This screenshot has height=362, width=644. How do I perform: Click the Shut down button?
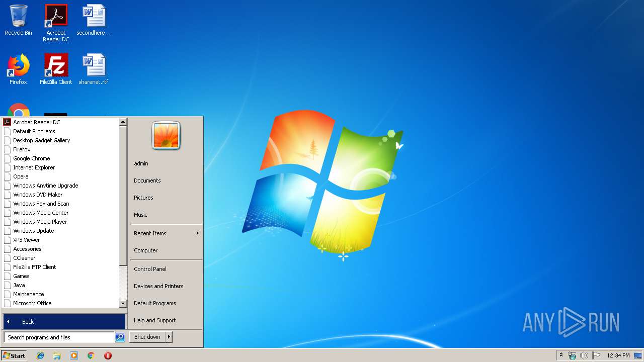pos(147,337)
